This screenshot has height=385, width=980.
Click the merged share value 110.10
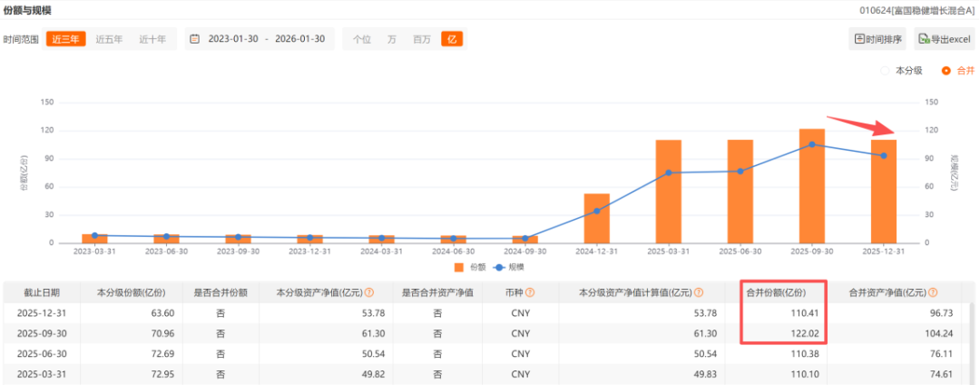click(x=803, y=374)
